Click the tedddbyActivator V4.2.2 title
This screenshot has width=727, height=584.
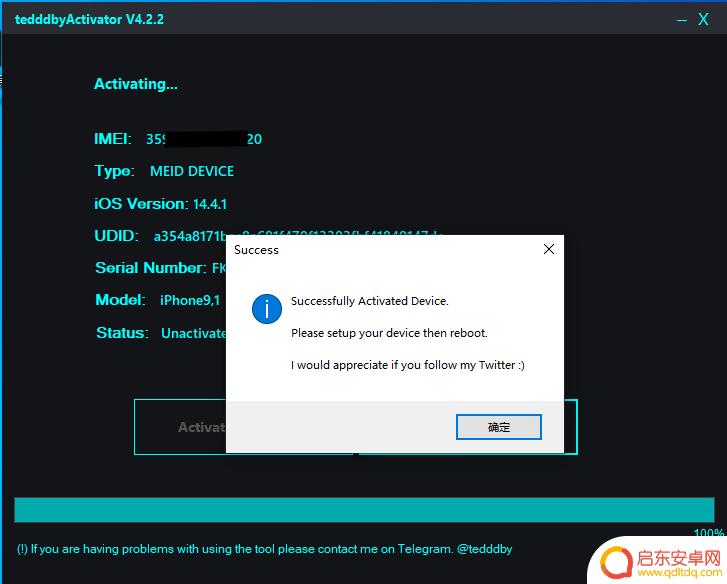(x=89, y=19)
